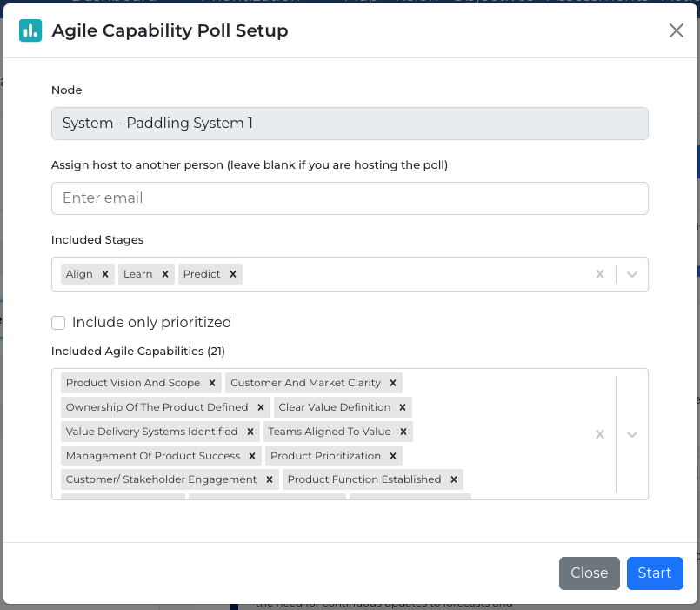Remove the Learn stage tag

click(x=164, y=274)
